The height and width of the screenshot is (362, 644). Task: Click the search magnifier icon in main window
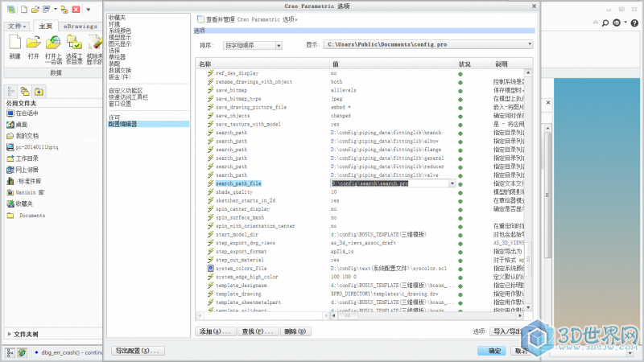[605, 23]
